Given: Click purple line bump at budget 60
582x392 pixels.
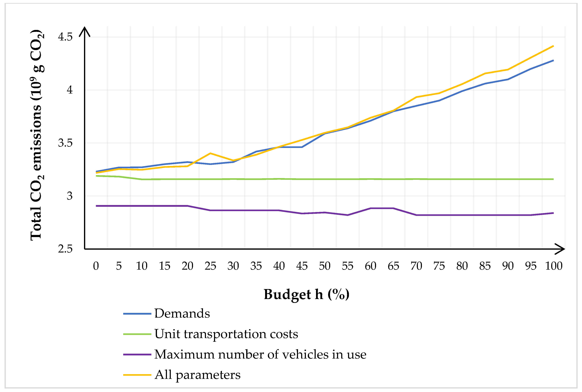Looking at the screenshot, I should click(371, 208).
